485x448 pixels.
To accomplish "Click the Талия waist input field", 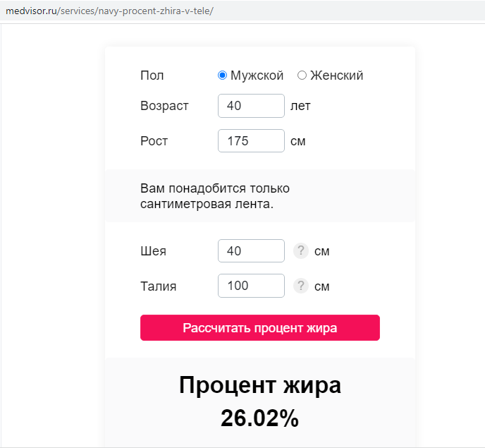I will pyautogui.click(x=251, y=286).
